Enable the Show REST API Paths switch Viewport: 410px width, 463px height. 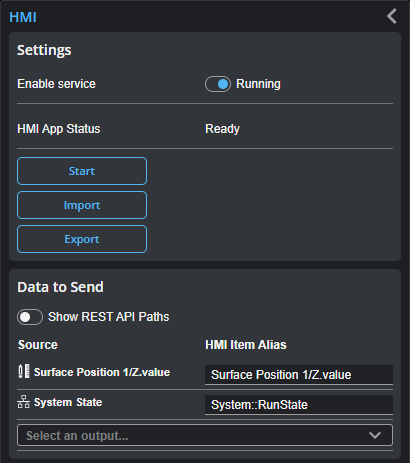click(x=30, y=317)
